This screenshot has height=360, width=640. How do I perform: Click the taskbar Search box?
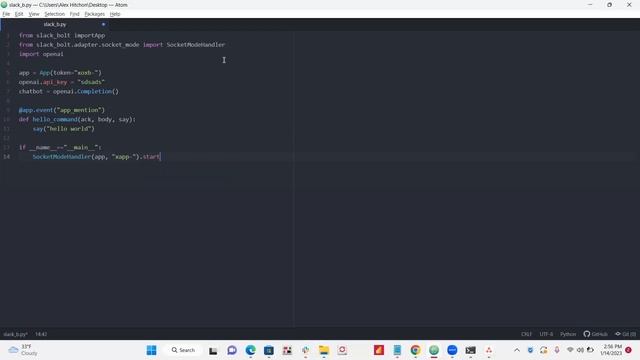183,350
